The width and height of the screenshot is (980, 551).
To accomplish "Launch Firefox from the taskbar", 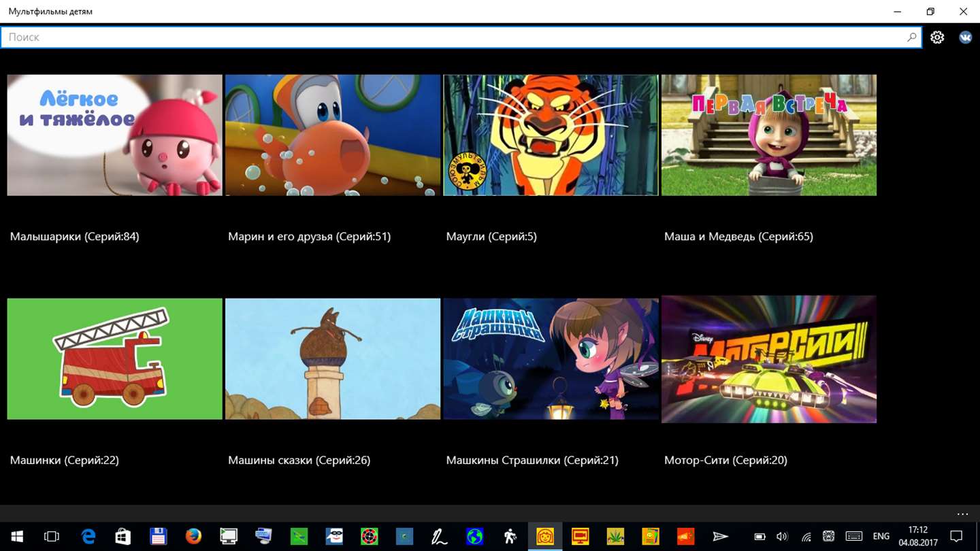I will pyautogui.click(x=193, y=537).
